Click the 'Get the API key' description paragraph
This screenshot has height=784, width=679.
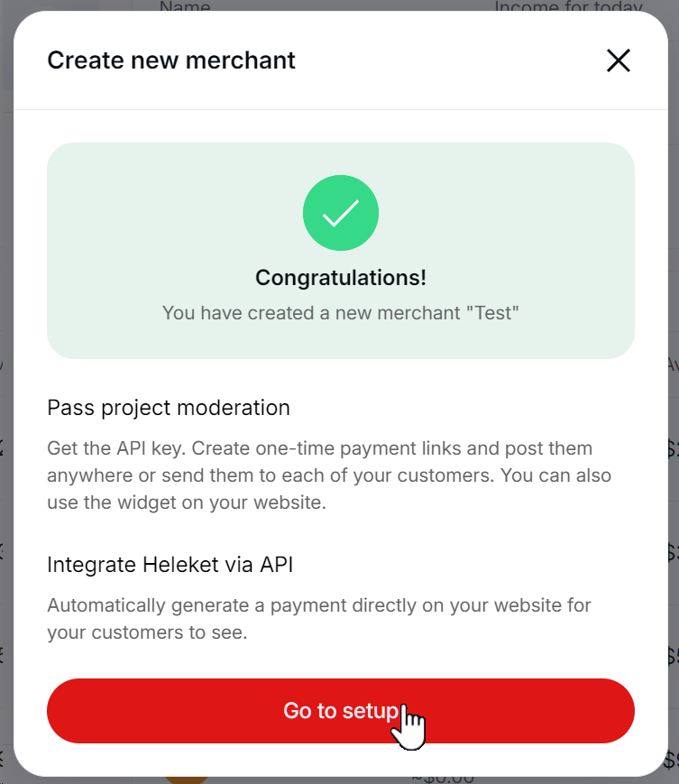[x=329, y=475]
